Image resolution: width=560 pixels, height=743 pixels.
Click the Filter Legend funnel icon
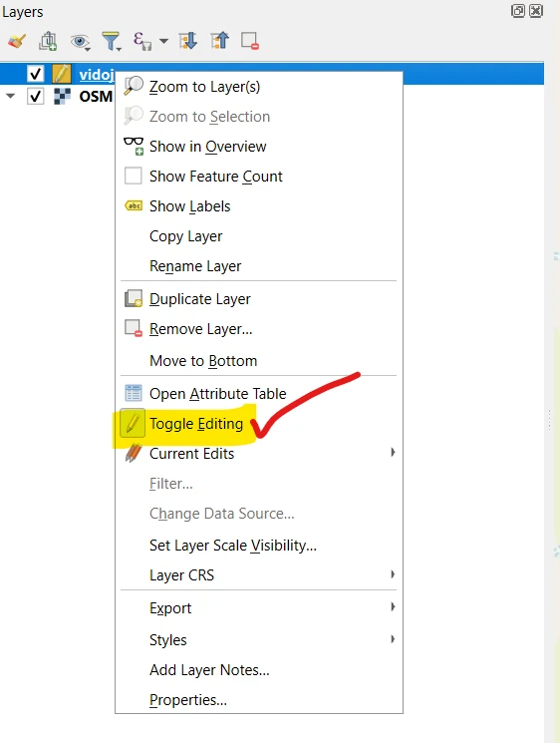click(112, 41)
